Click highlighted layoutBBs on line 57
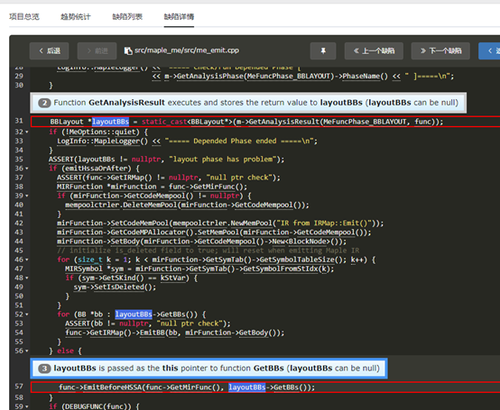Image resolution: width=500 pixels, height=410 pixels. click(247, 387)
